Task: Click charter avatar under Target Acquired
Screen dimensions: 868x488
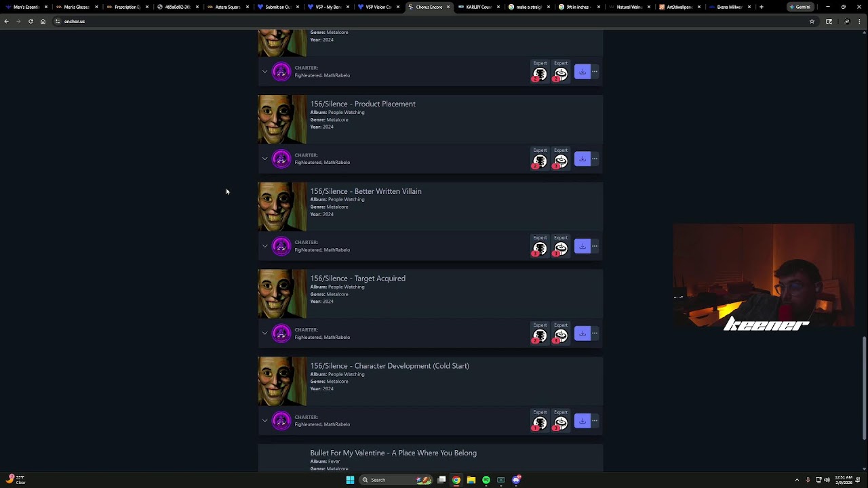Action: (x=281, y=333)
